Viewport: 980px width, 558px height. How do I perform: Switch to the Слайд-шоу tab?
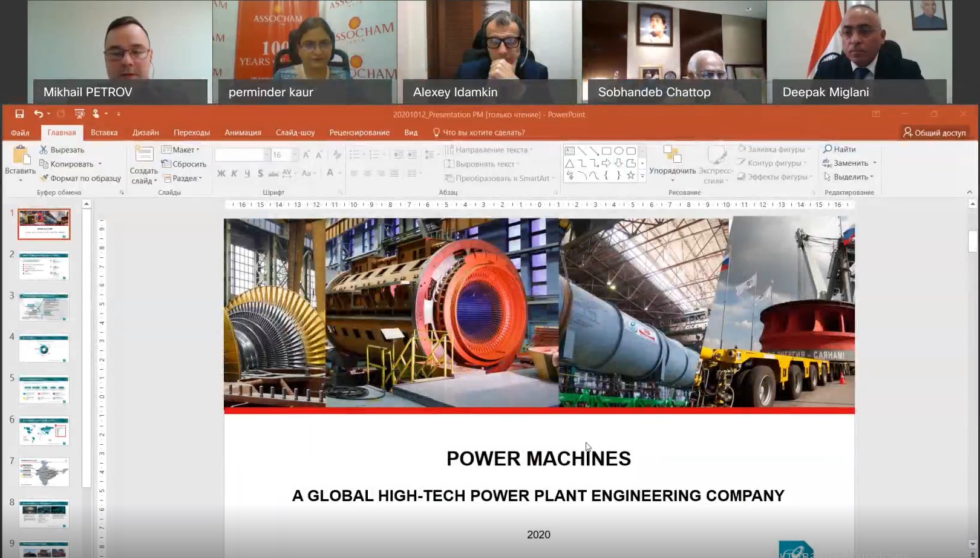click(x=295, y=133)
